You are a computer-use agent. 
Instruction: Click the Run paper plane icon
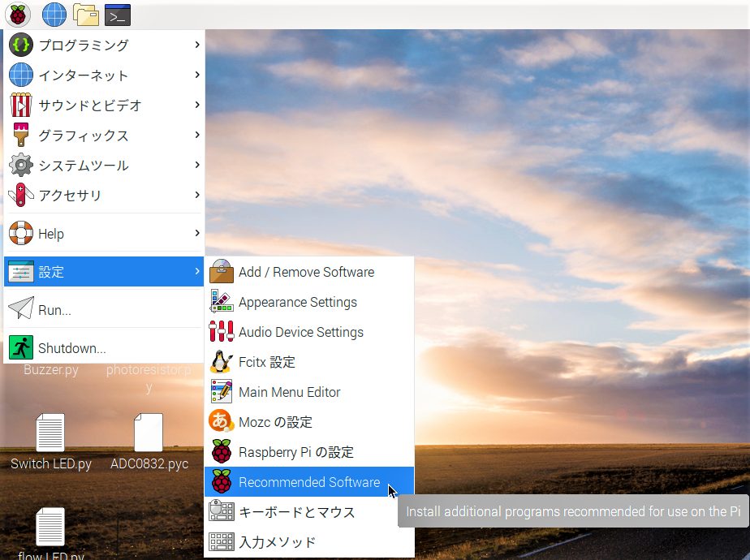[20, 308]
